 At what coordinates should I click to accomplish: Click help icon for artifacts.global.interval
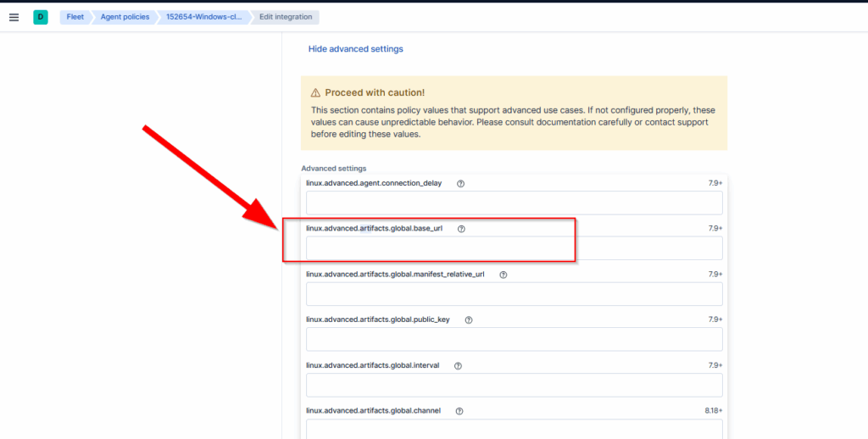pyautogui.click(x=459, y=366)
